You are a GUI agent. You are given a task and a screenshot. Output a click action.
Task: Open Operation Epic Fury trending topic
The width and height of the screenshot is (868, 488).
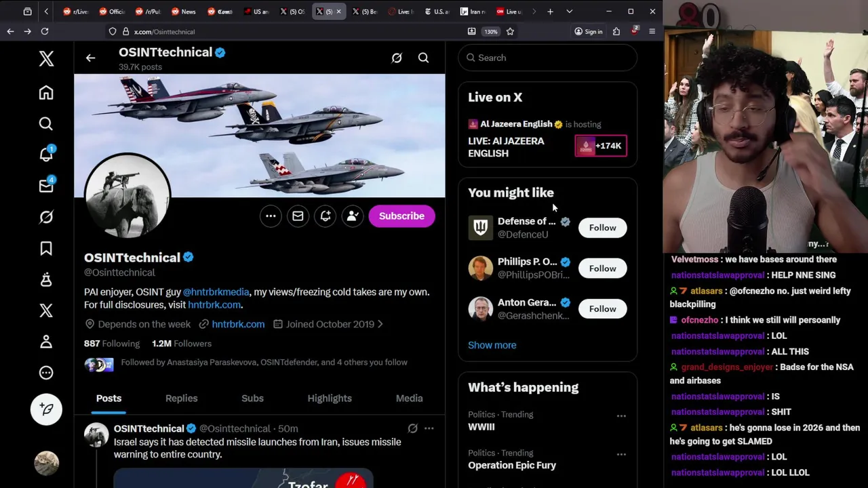[x=512, y=466]
